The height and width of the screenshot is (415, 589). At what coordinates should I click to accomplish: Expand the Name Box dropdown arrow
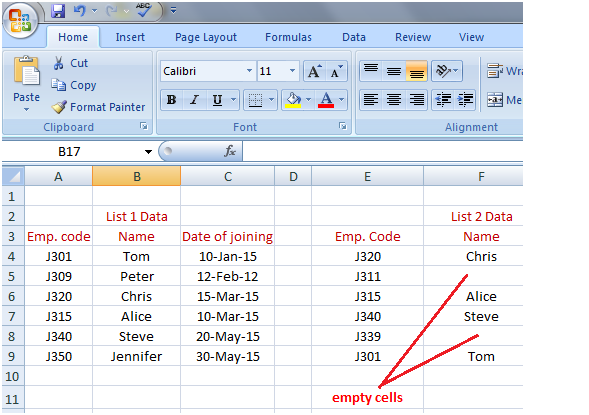point(148,152)
